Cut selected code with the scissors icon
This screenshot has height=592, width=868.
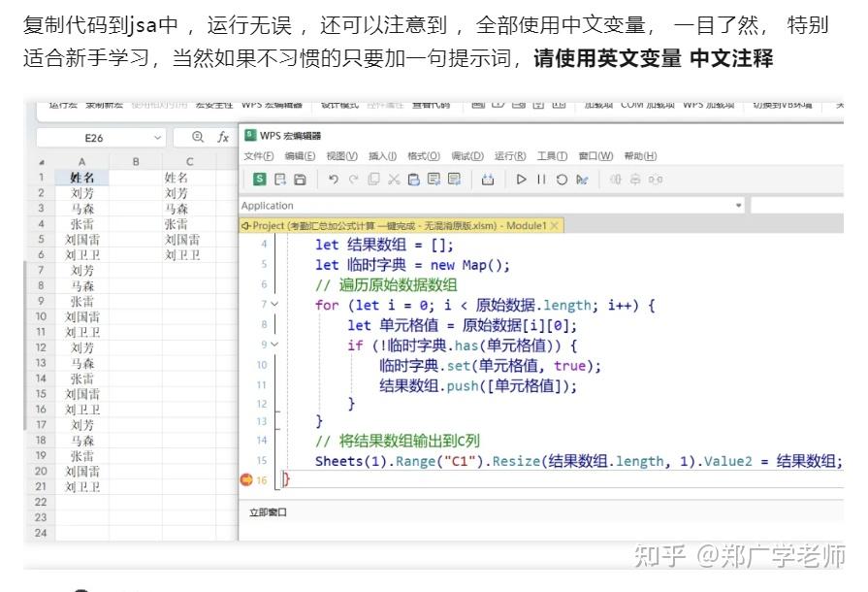395,179
